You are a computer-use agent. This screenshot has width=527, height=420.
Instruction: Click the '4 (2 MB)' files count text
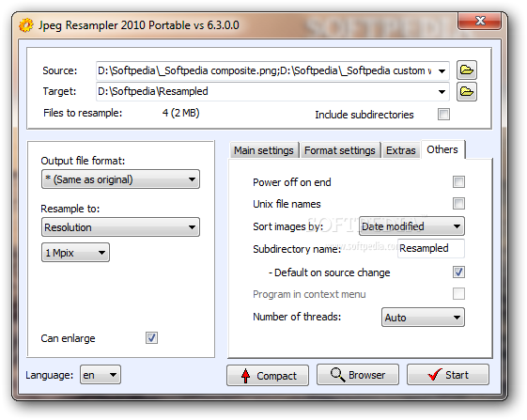[180, 113]
